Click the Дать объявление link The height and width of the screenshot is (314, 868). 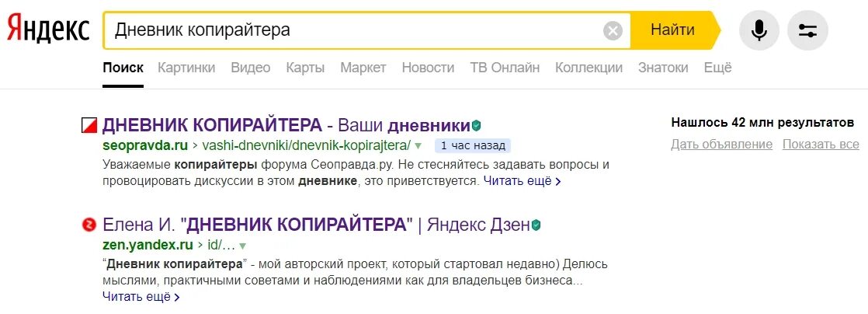pos(722,145)
